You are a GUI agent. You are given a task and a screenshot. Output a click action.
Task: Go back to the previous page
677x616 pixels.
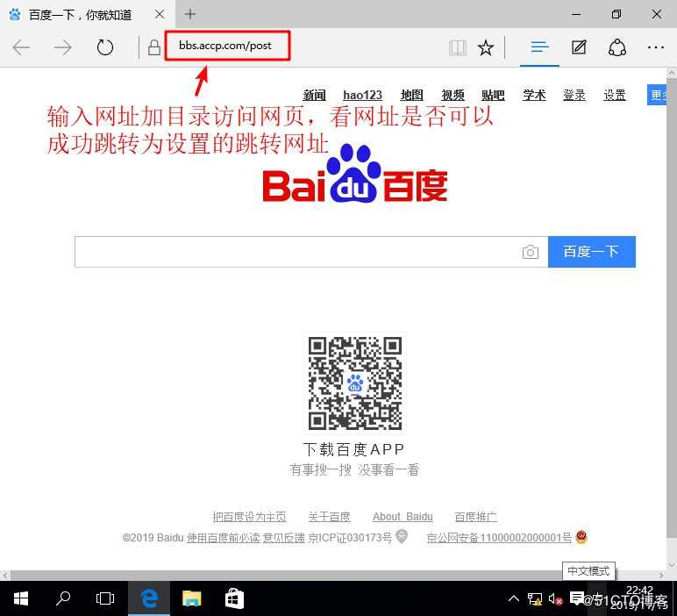click(x=21, y=47)
